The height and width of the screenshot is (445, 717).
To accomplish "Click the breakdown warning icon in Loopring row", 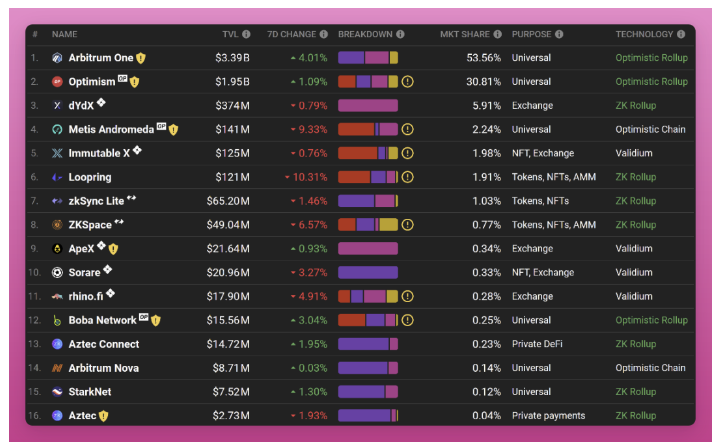I will point(407,177).
